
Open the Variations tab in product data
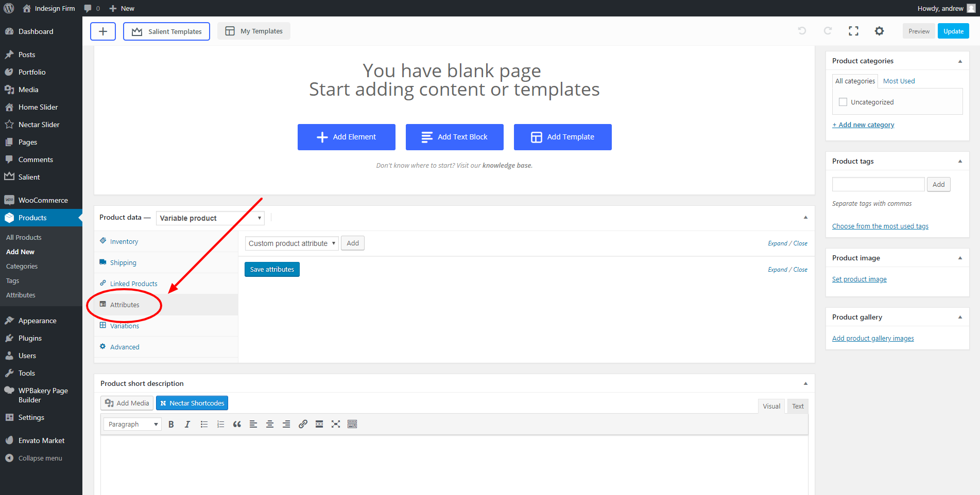(125, 326)
